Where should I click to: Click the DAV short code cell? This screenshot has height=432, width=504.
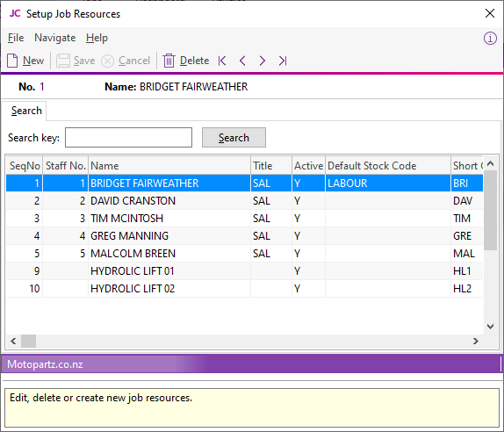click(467, 201)
